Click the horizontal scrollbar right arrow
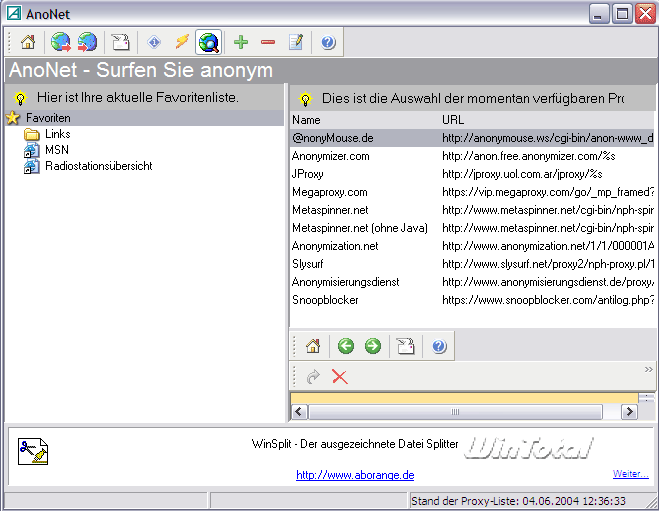The height and width of the screenshot is (511, 659). click(629, 411)
